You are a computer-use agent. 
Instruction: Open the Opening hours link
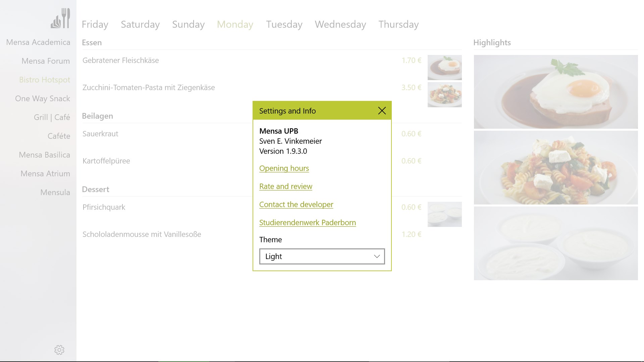(x=284, y=168)
